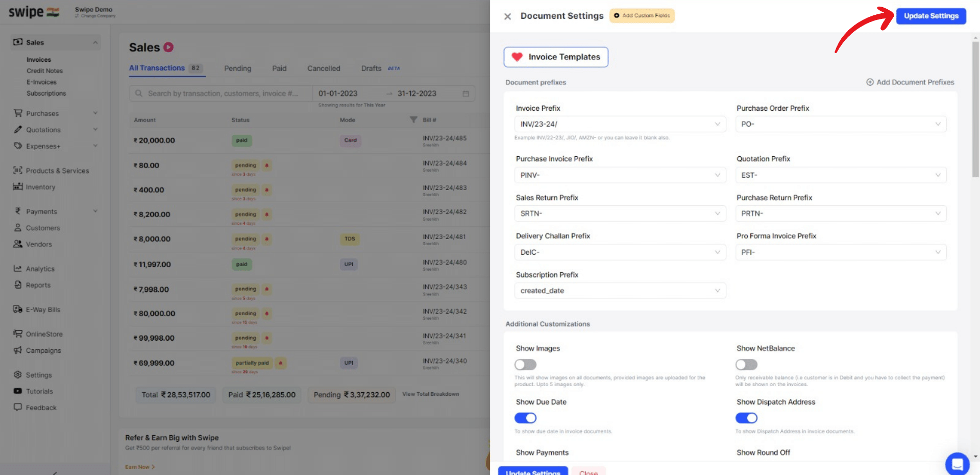Switch to the Paid tab

[x=279, y=68]
